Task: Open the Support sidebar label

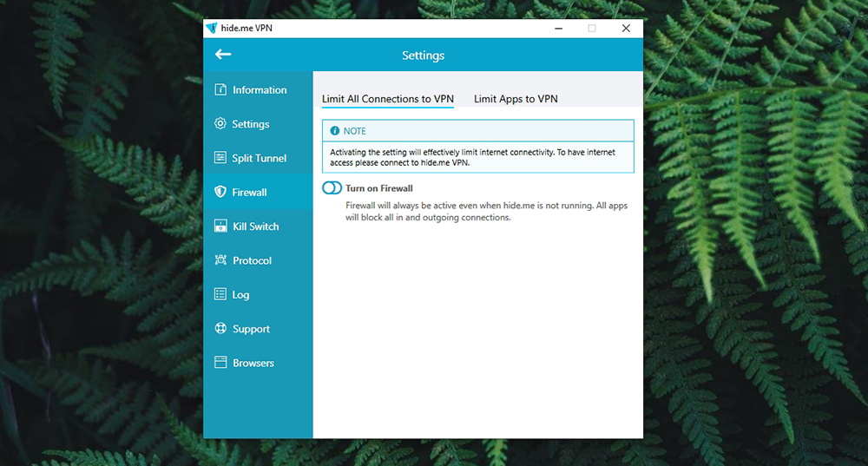Action: point(251,329)
